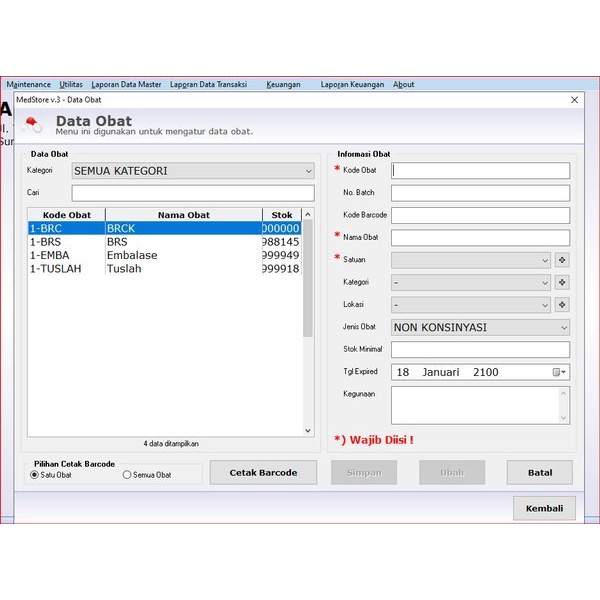The image size is (600, 600).
Task: Focus the Stok Minimal input field
Action: tap(480, 349)
